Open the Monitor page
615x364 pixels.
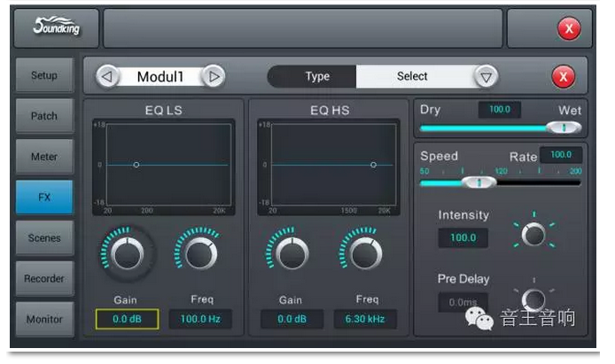click(43, 319)
